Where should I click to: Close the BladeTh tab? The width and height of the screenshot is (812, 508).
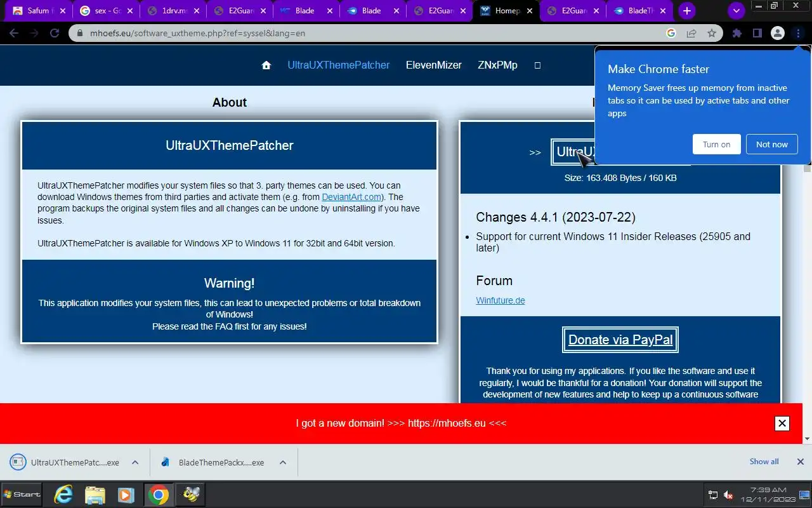pos(664,11)
